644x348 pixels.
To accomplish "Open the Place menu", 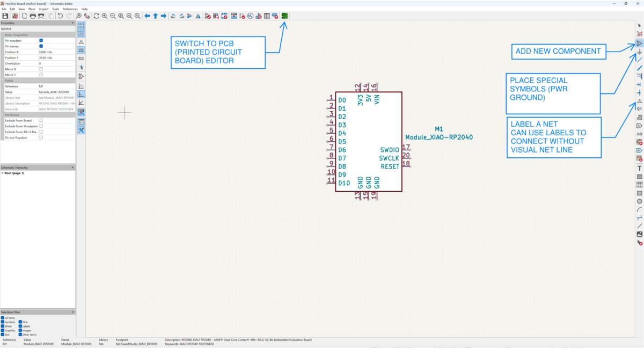I will pyautogui.click(x=32, y=9).
